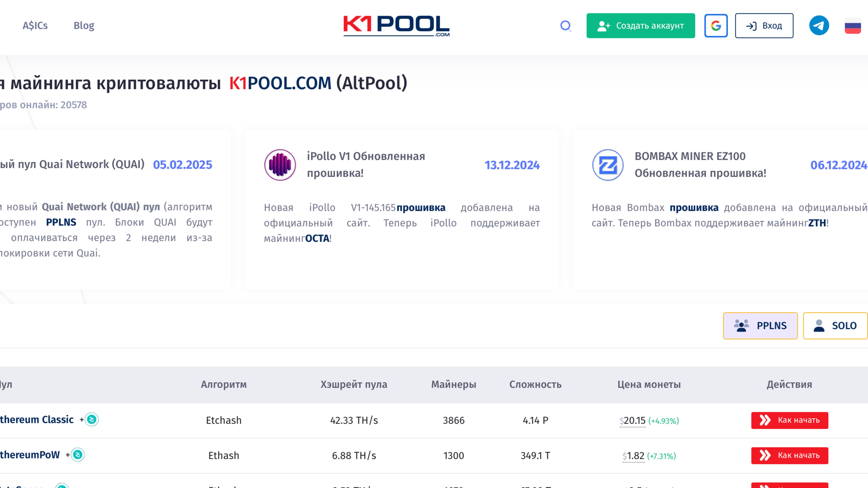Click the coin badge next to Ethereum Classic
This screenshot has width=868, height=488.
[92, 420]
